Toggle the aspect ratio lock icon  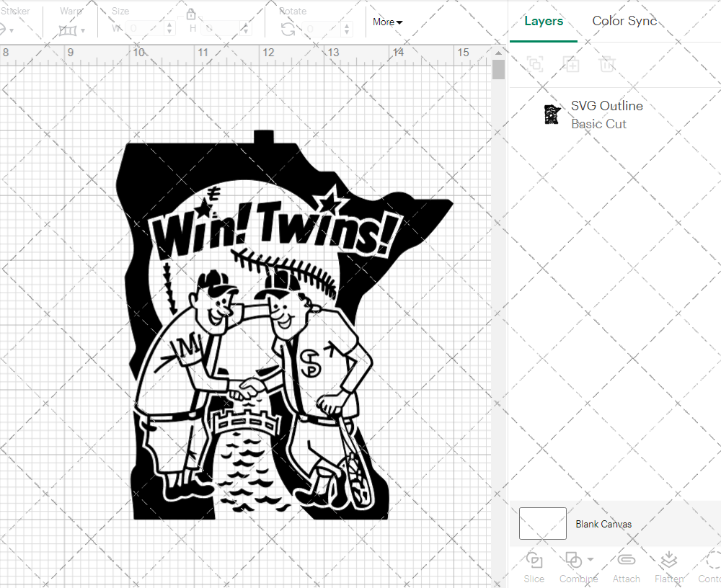pyautogui.click(x=191, y=14)
